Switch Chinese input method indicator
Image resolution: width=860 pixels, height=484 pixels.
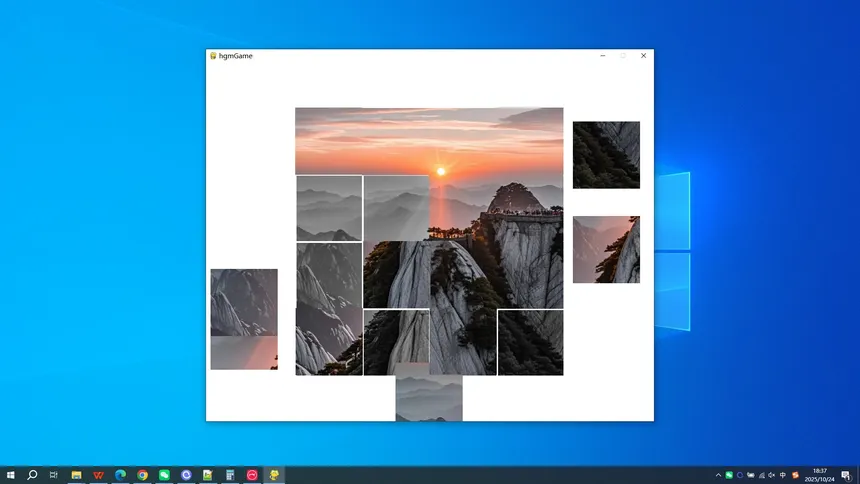(783, 475)
